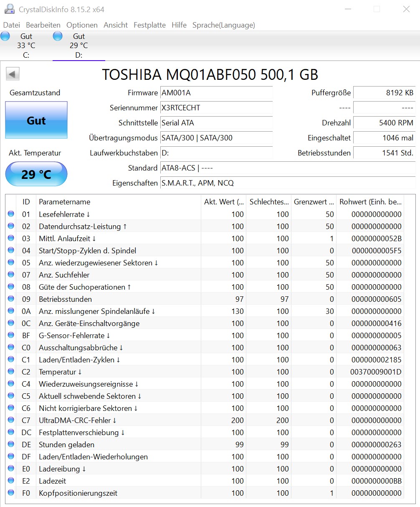This screenshot has width=420, height=507.
Task: Click the Gut overall health status button
Action: 36,120
